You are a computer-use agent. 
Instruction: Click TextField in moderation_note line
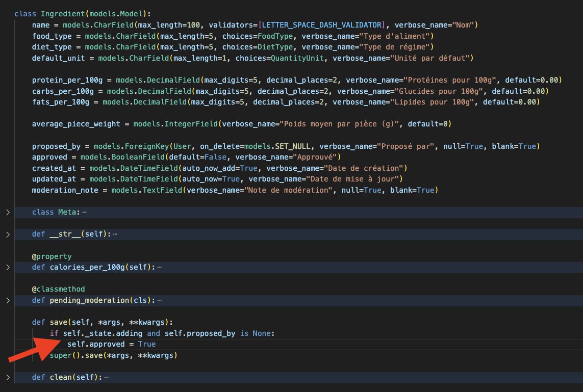(163, 190)
